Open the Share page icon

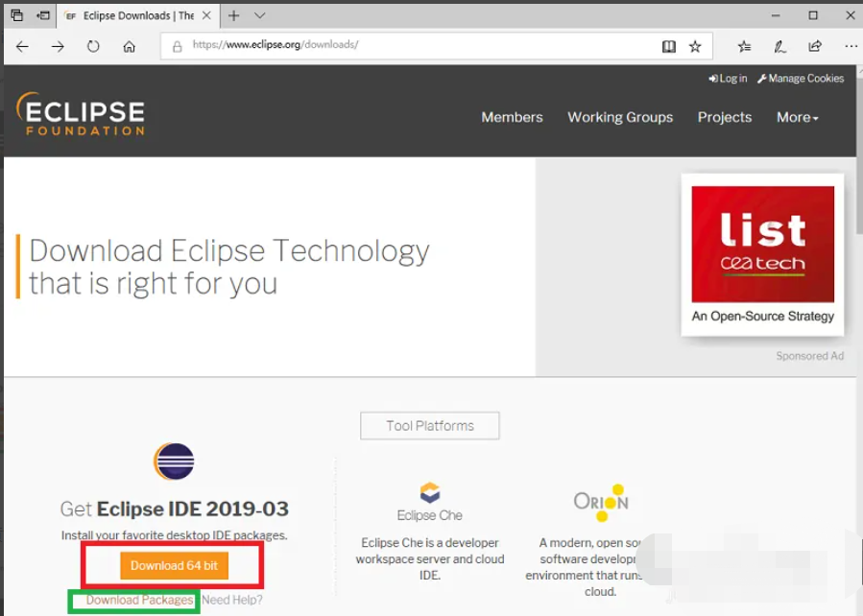tap(815, 46)
